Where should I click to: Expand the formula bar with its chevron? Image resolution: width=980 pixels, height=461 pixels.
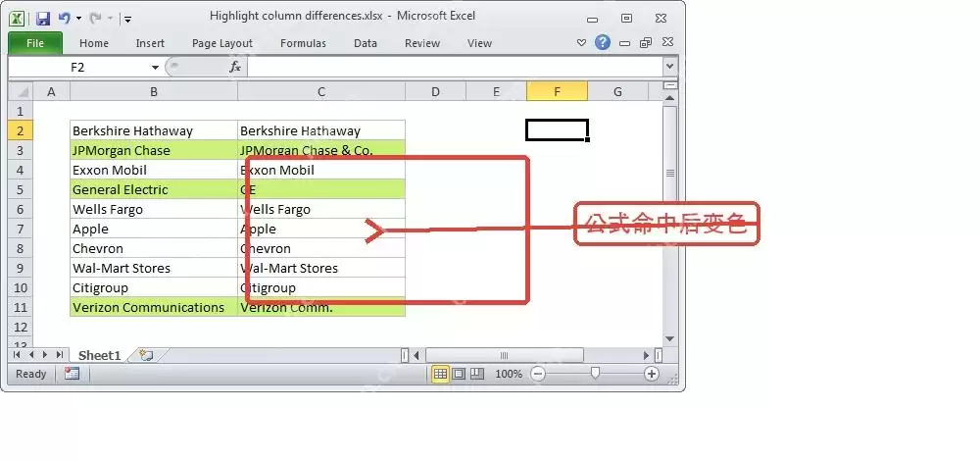(670, 67)
